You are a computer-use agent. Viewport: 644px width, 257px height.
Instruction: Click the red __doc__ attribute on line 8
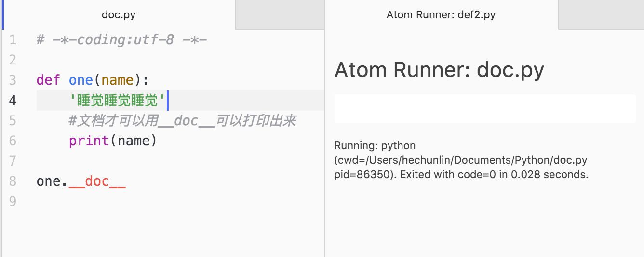(x=97, y=181)
